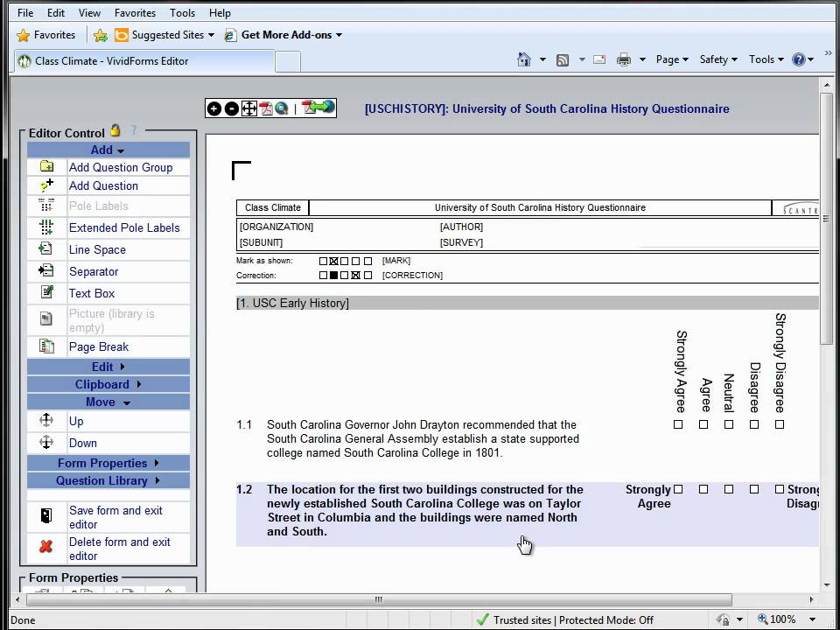Click the vertical scrollbar thumb
The image size is (840, 630).
click(x=825, y=220)
